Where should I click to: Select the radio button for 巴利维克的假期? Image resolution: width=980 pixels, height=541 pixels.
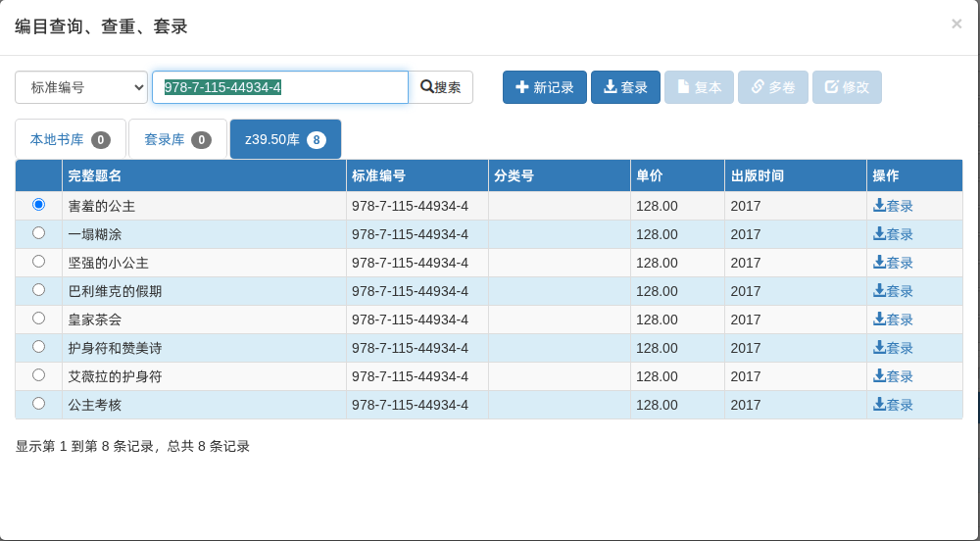pyautogui.click(x=39, y=289)
